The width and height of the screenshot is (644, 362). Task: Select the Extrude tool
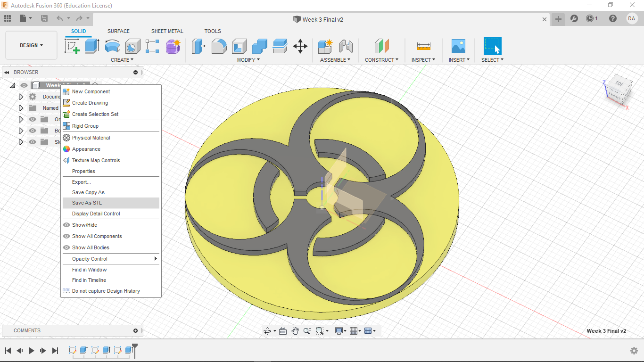(92, 46)
